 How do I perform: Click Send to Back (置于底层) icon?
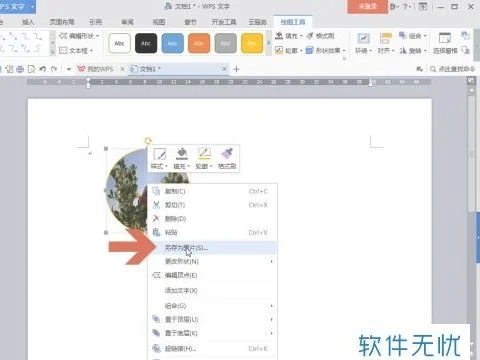coord(156,333)
